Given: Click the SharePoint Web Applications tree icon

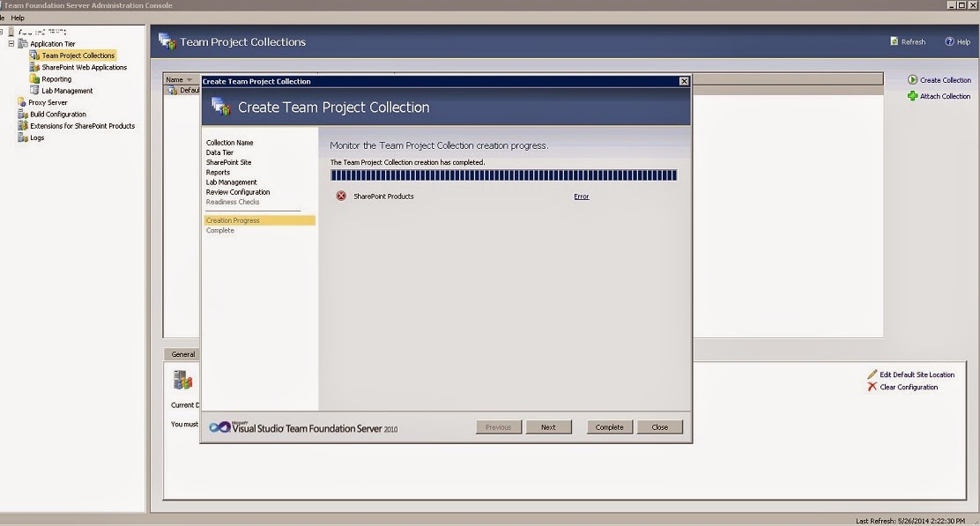Looking at the screenshot, I should click(x=34, y=68).
